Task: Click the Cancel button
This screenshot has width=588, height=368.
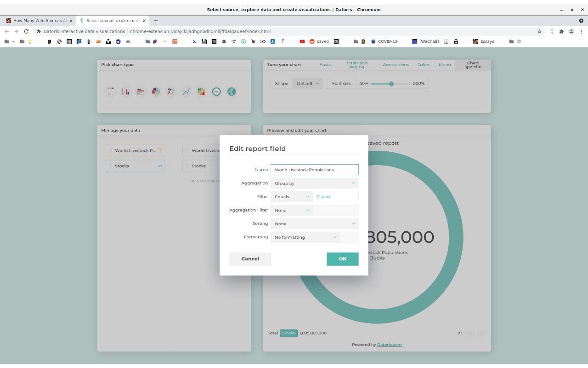Action: [x=250, y=259]
